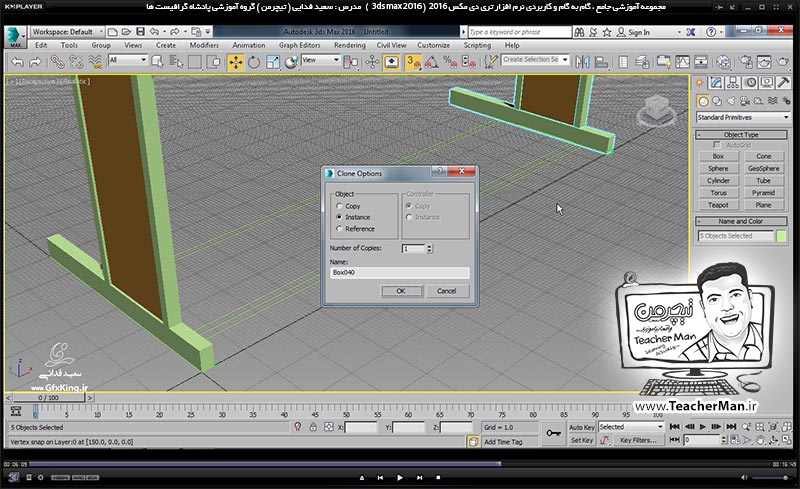Select the Reference radio option

pyautogui.click(x=339, y=229)
